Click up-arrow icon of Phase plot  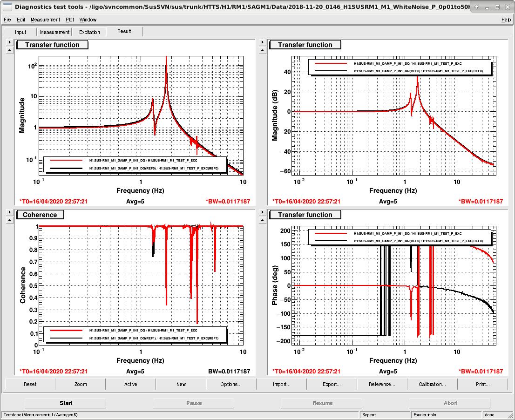click(262, 220)
